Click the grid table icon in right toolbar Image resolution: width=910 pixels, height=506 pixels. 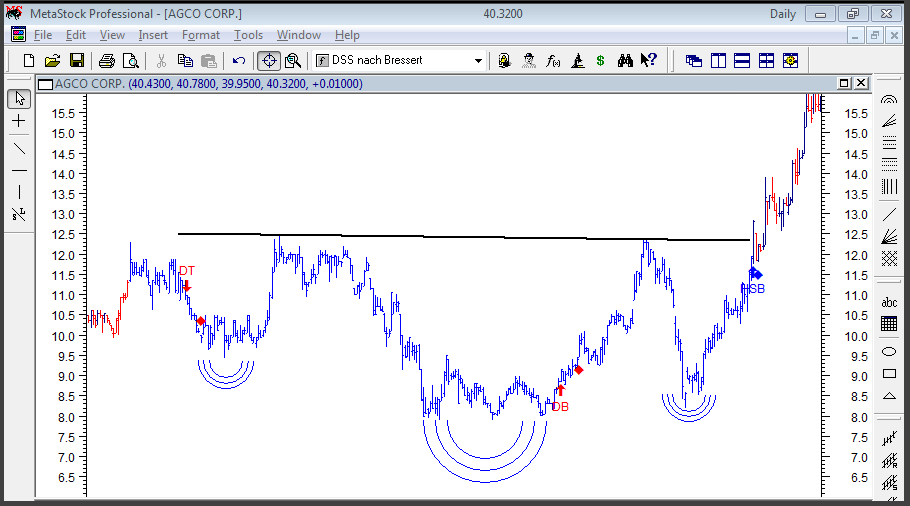pos(889,324)
